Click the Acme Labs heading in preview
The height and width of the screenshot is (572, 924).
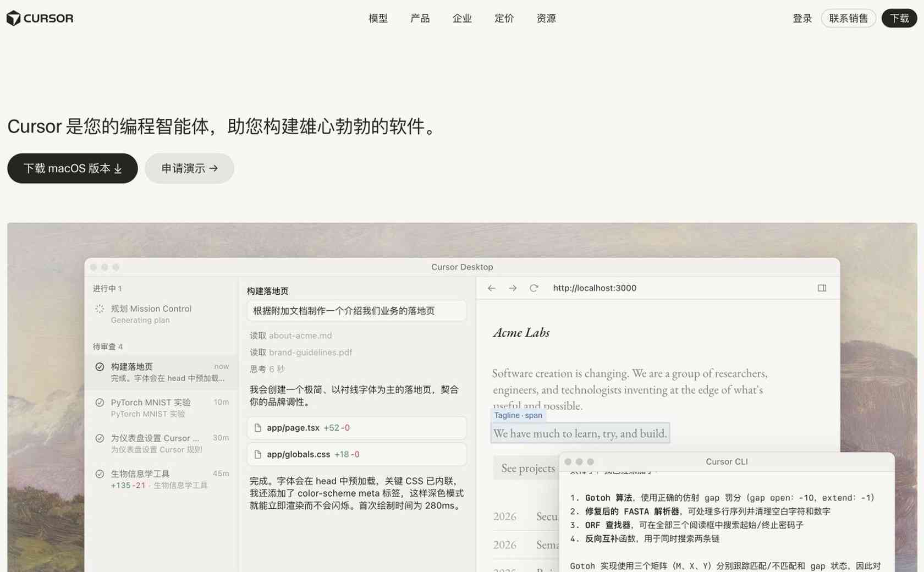tap(521, 333)
